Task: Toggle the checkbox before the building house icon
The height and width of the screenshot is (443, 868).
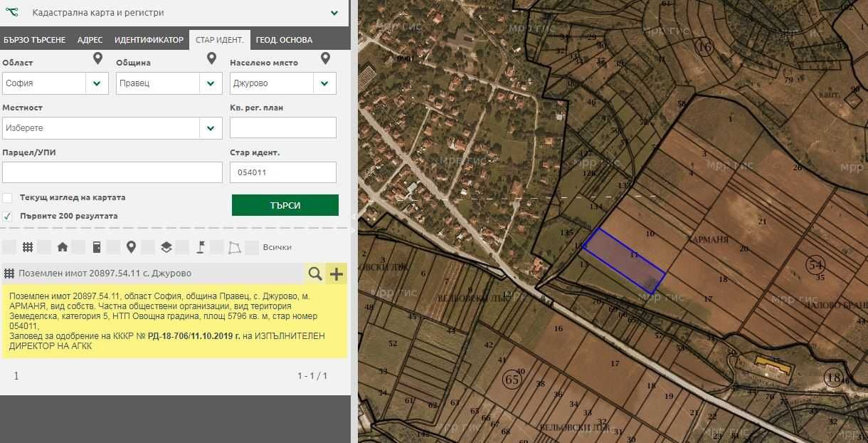Action: [44, 247]
